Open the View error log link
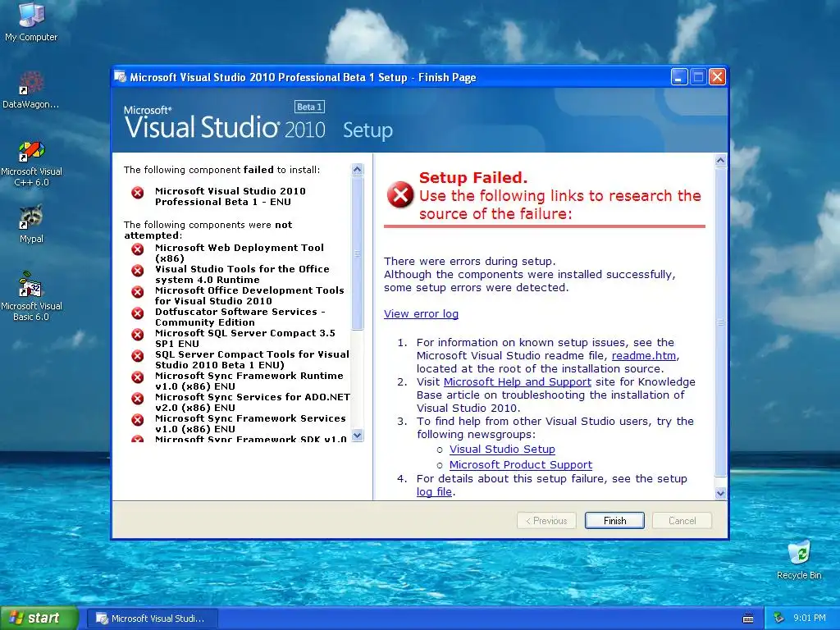 [421, 314]
